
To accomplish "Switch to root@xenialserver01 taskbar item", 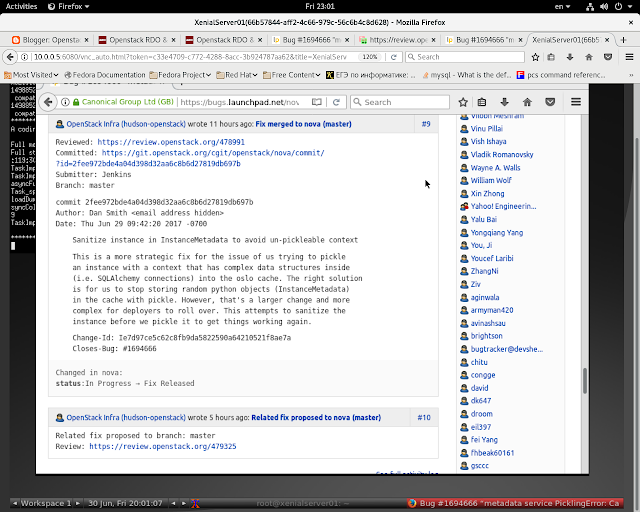I will (302, 503).
